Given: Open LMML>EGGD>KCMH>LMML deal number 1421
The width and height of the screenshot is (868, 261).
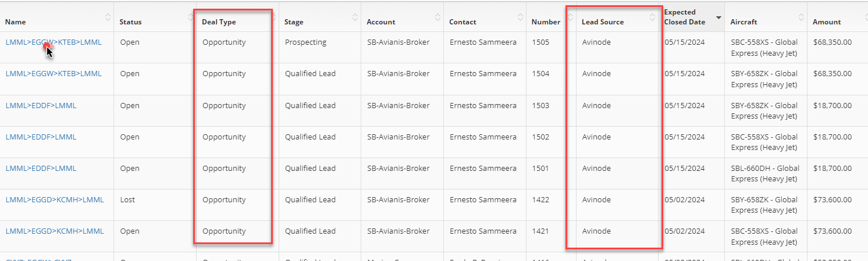Looking at the screenshot, I should click(x=55, y=231).
